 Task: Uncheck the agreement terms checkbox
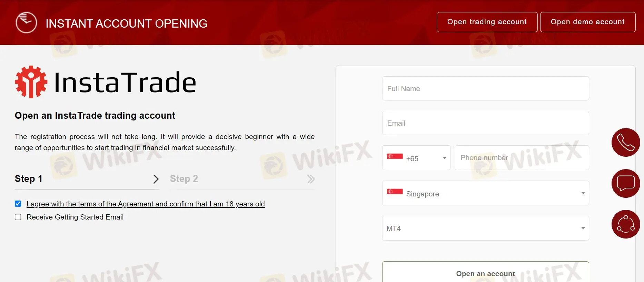[x=18, y=204]
